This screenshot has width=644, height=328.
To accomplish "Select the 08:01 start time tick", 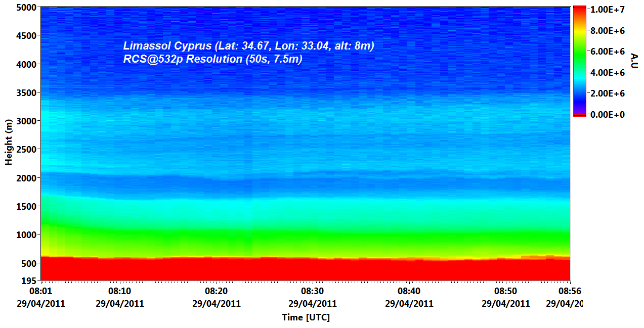I will pyautogui.click(x=41, y=292).
